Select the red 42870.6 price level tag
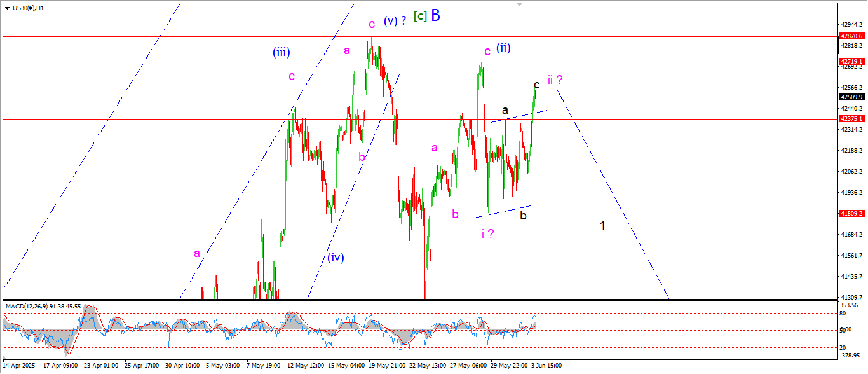Image resolution: width=868 pixels, height=374 pixels. pyautogui.click(x=851, y=37)
